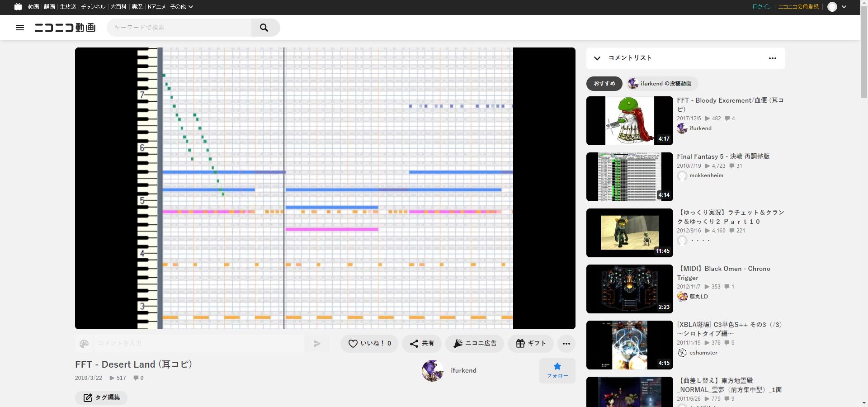Click the ログイン link
Viewport: 868px width, 407px height.
761,7
